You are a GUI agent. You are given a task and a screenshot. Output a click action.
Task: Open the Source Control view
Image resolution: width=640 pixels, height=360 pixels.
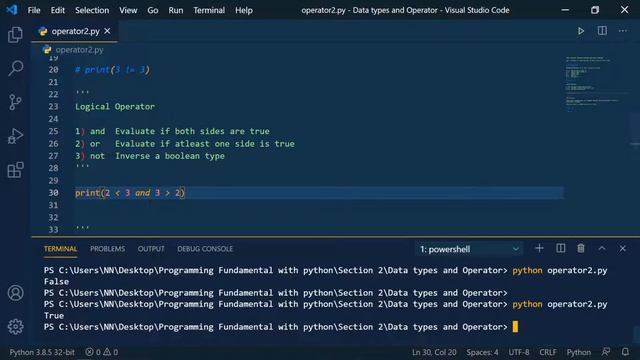pos(15,102)
